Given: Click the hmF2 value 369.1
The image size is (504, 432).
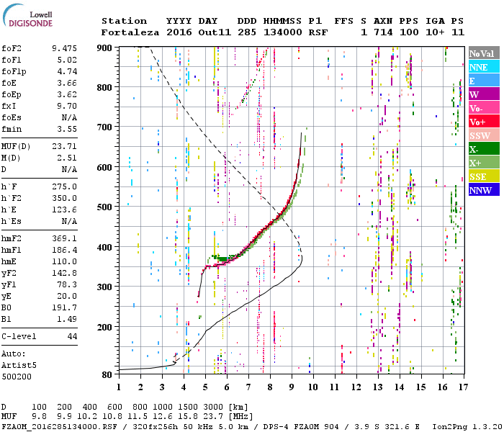Looking at the screenshot, I should point(64,238).
